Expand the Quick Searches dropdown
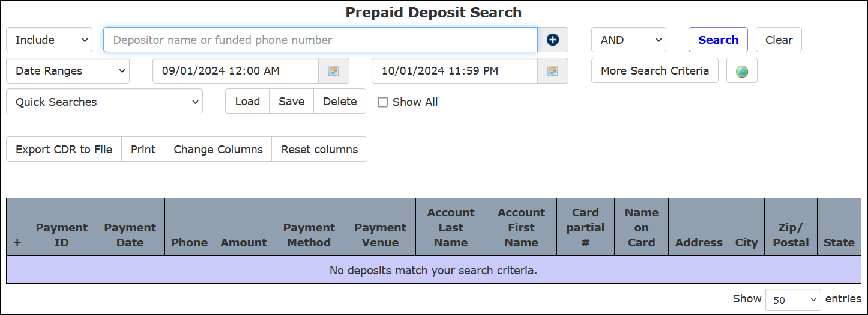868x315 pixels. click(104, 102)
